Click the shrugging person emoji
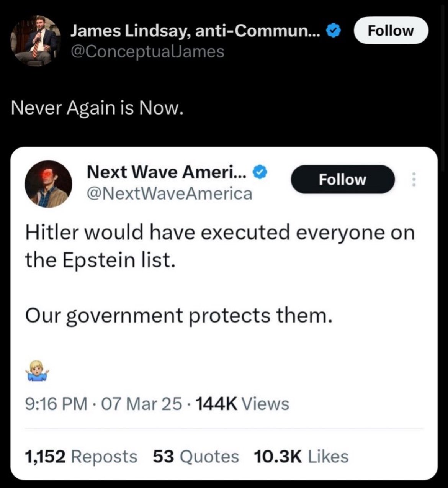 click(37, 370)
